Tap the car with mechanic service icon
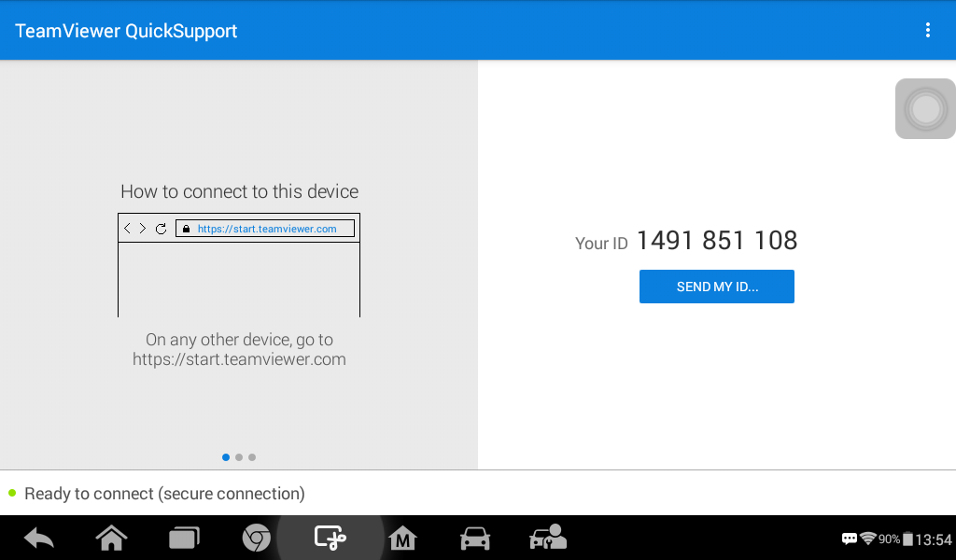The height and width of the screenshot is (560, 956). (547, 537)
